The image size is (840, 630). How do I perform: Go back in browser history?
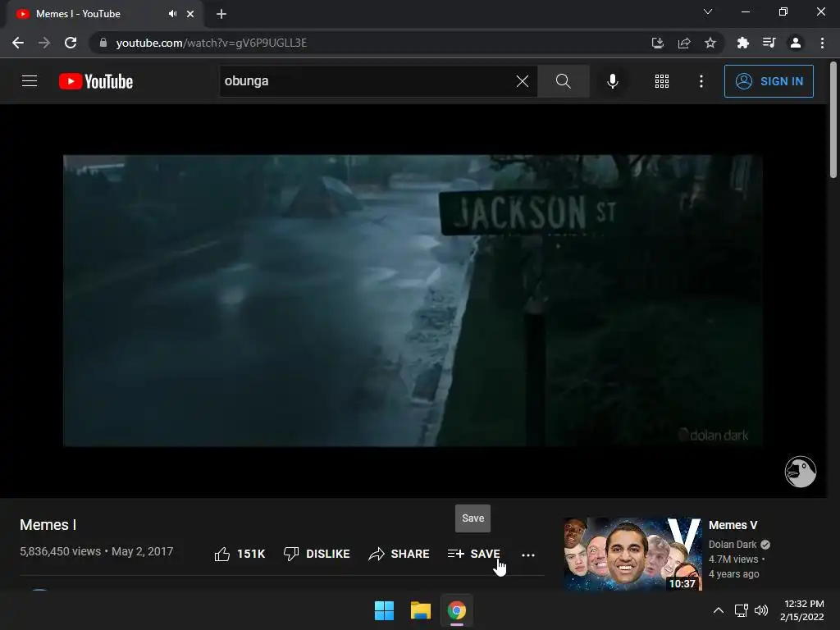coord(18,43)
